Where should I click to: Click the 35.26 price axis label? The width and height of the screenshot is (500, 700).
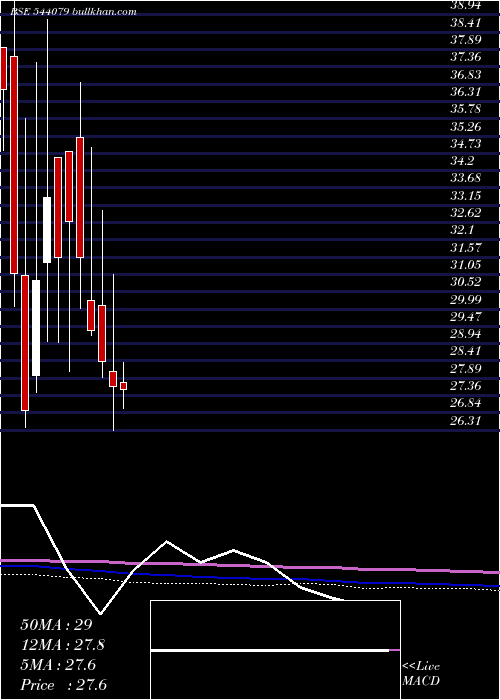[x=465, y=127]
